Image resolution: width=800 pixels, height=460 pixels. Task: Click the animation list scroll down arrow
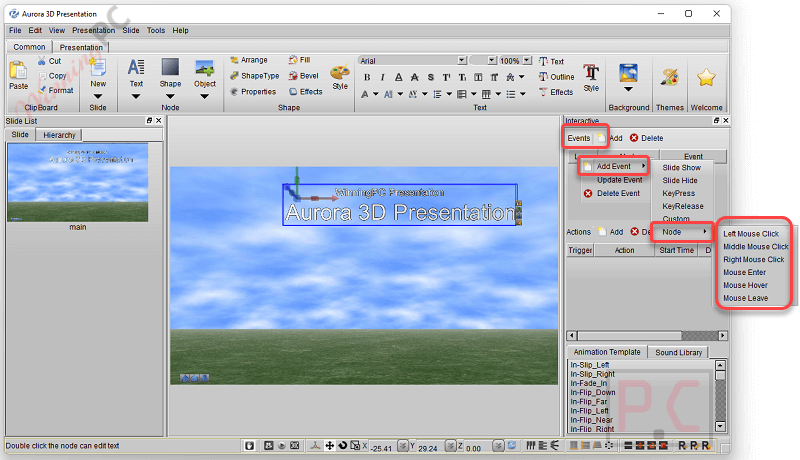[x=720, y=426]
